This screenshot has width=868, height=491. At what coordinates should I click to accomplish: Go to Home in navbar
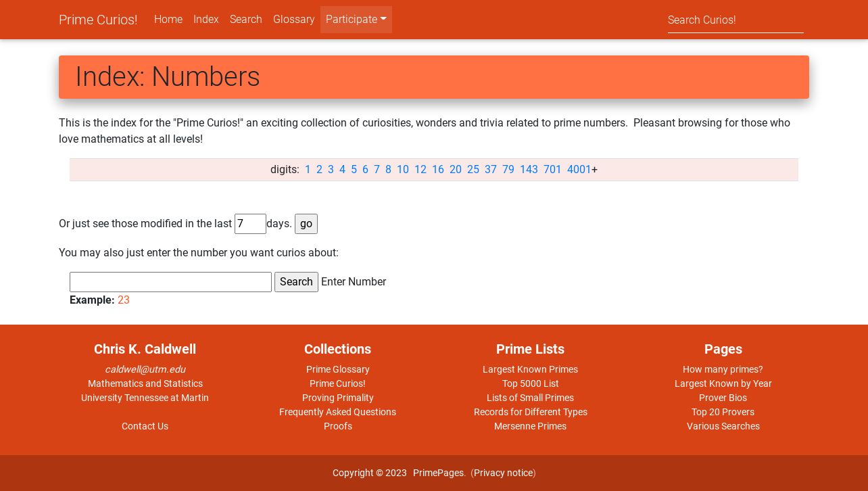pos(168,20)
